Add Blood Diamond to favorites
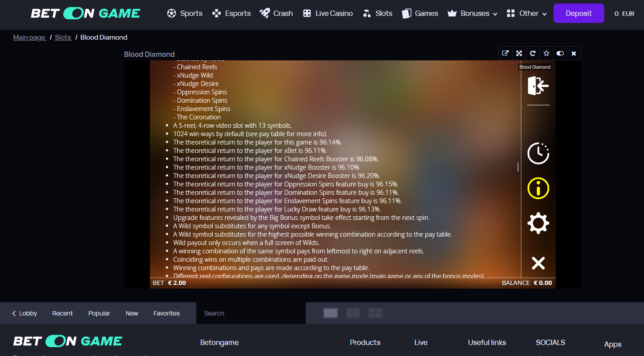The image size is (644, 356). pyautogui.click(x=547, y=53)
